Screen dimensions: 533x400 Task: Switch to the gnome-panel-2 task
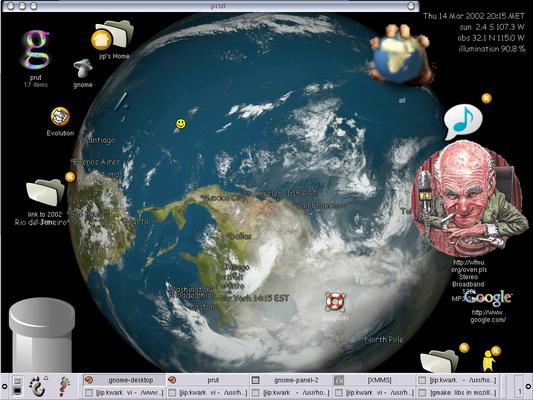click(291, 380)
